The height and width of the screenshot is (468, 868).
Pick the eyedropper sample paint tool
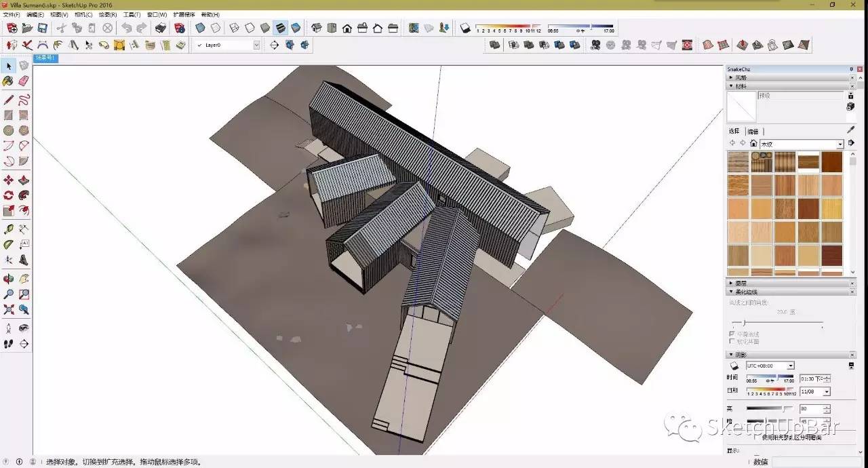[850, 130]
